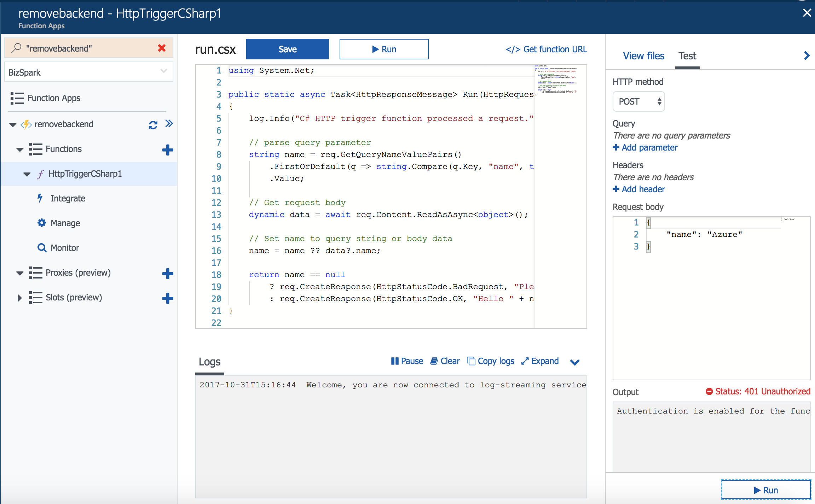
Task: Click in the removebackend search field
Action: coord(88,48)
